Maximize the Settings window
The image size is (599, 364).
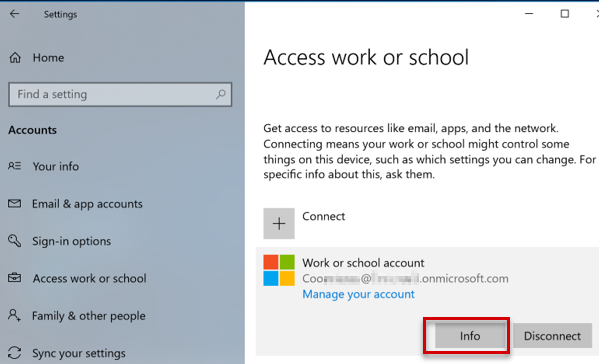(565, 14)
